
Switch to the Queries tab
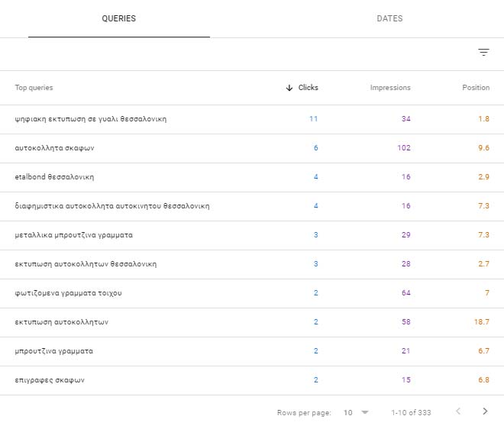(118, 19)
